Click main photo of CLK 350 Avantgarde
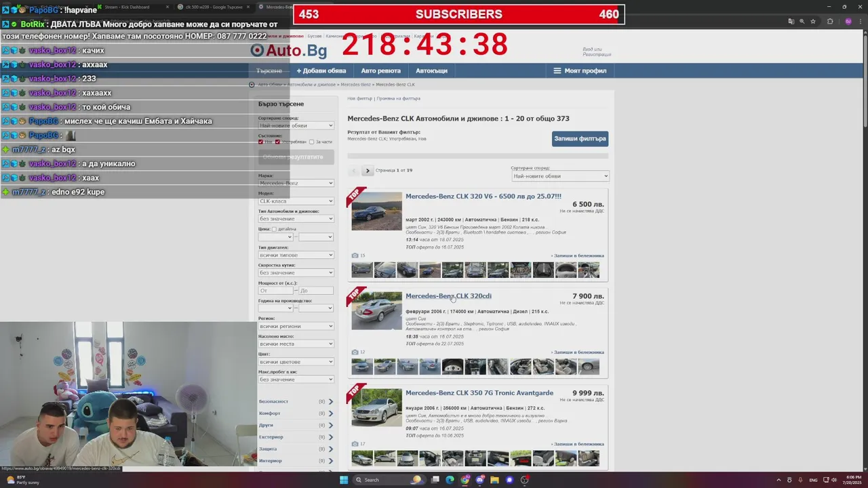 377,407
